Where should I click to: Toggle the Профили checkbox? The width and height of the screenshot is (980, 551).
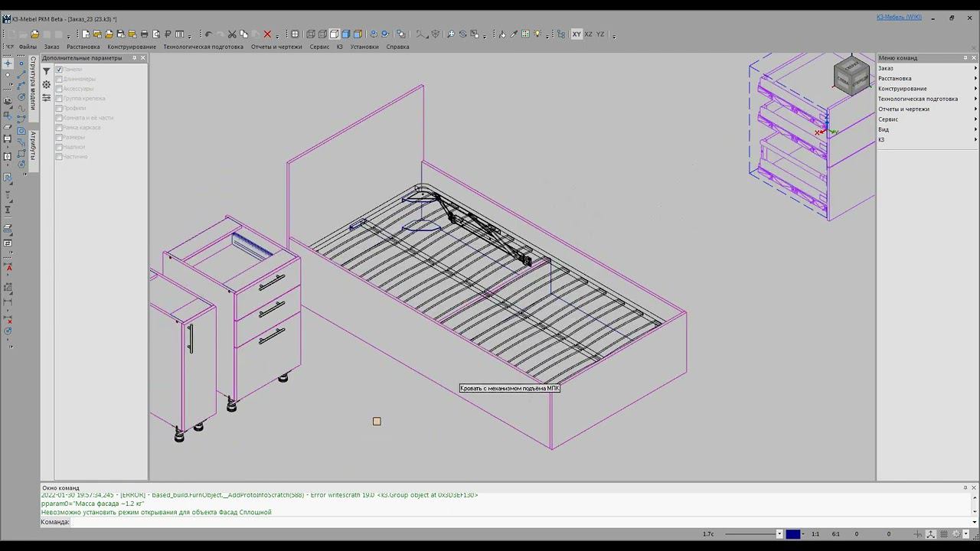pos(59,109)
